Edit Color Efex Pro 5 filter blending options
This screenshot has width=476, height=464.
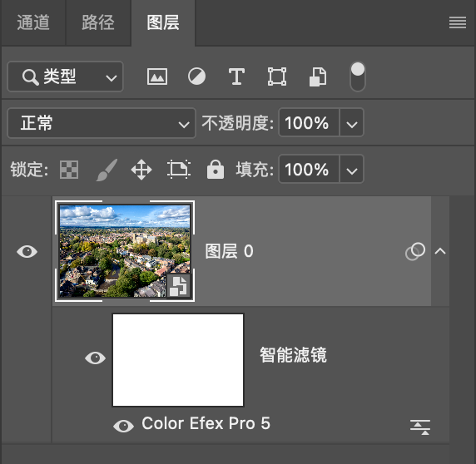420,427
